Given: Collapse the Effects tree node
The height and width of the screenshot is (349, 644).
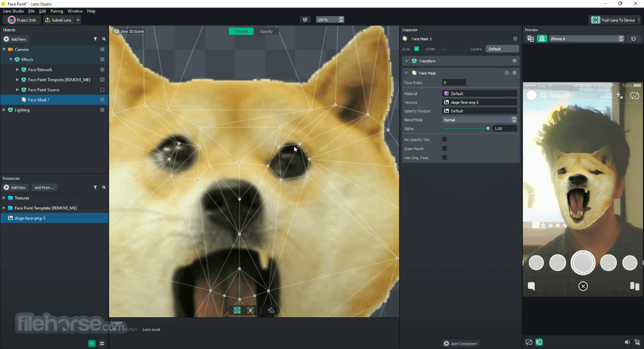Looking at the screenshot, I should click(11, 59).
